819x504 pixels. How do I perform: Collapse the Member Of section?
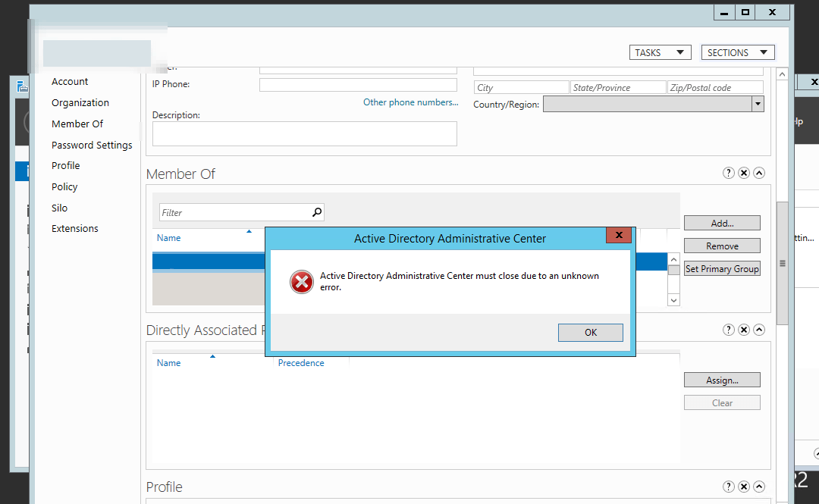pyautogui.click(x=759, y=173)
